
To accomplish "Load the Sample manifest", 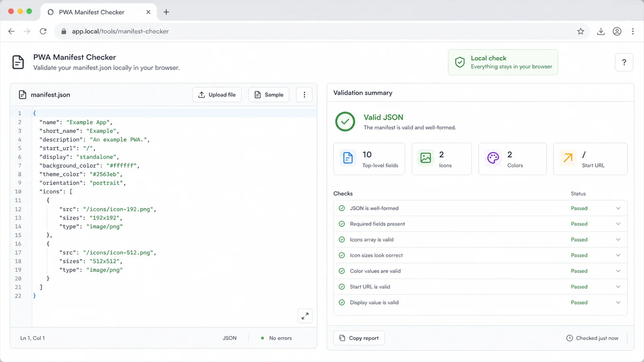I will (x=269, y=95).
